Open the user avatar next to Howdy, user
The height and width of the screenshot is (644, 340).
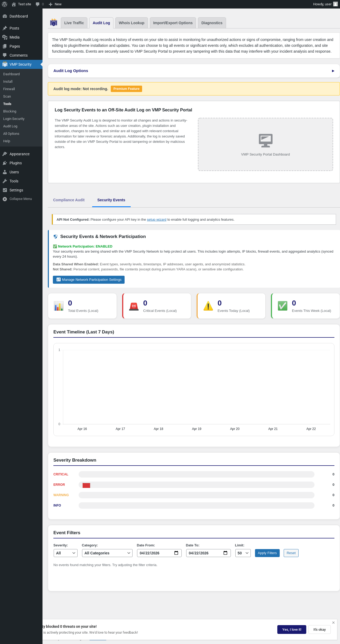[335, 4]
